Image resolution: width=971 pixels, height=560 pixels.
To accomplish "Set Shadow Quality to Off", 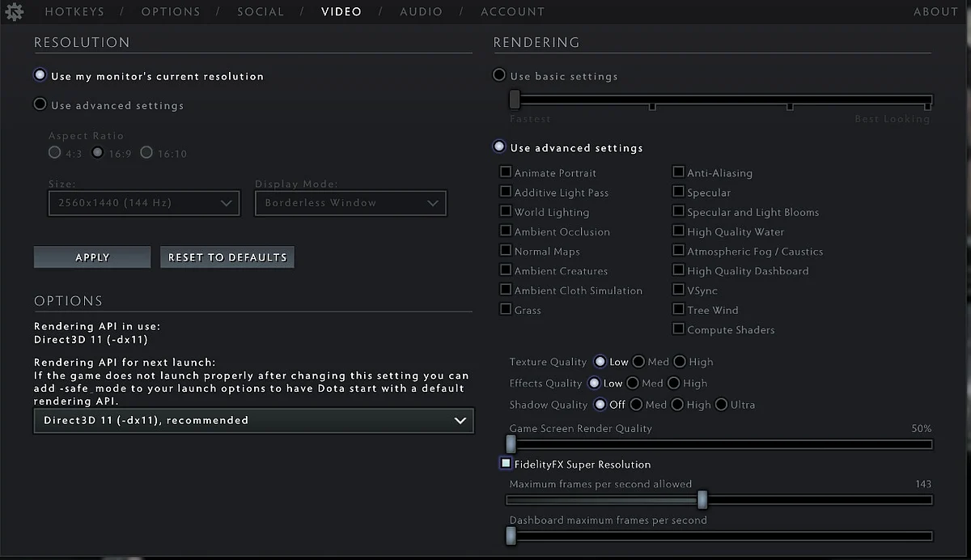I will (x=600, y=404).
